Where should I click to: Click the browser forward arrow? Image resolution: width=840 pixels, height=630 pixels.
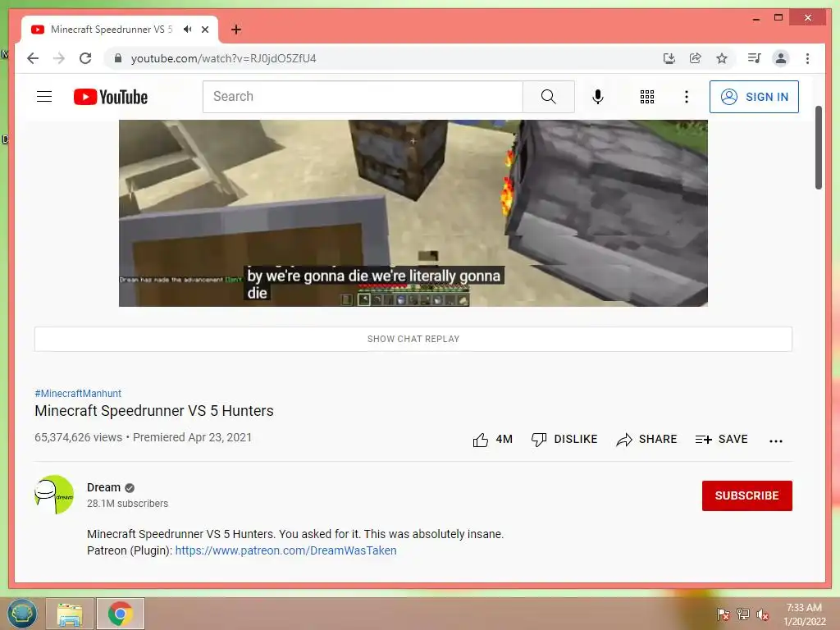(59, 58)
